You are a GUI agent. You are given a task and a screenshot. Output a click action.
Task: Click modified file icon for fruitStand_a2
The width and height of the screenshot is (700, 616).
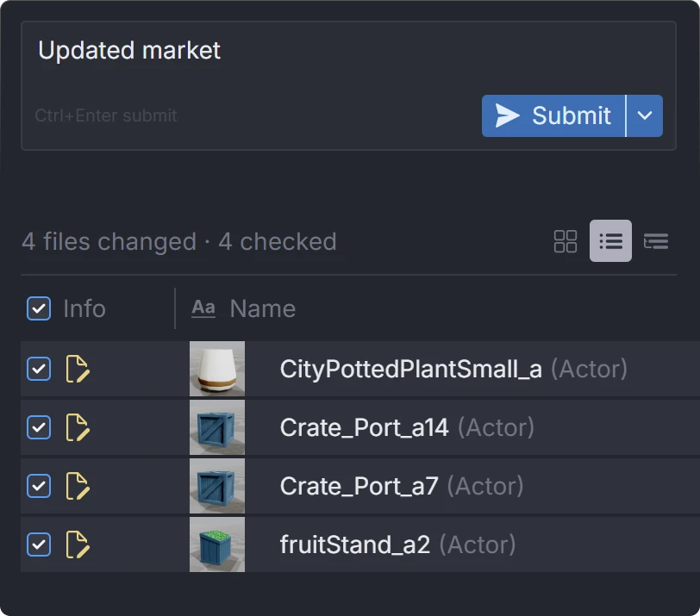click(x=78, y=544)
